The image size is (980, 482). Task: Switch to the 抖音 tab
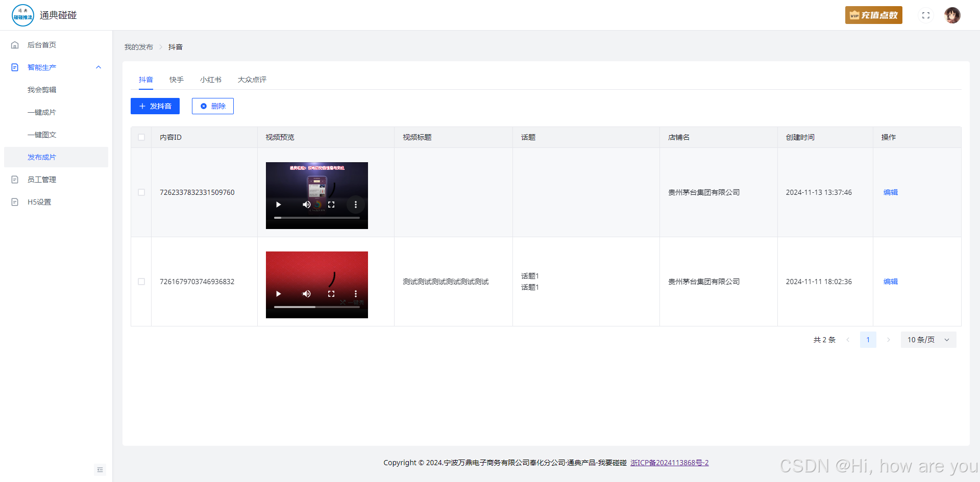coord(146,80)
